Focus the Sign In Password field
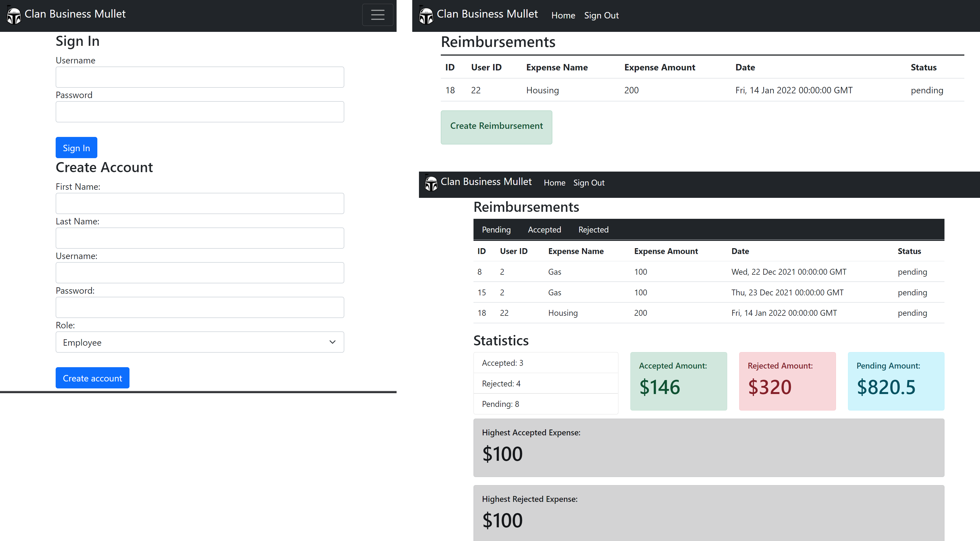Screen dimensions: 980x541 [x=199, y=112]
